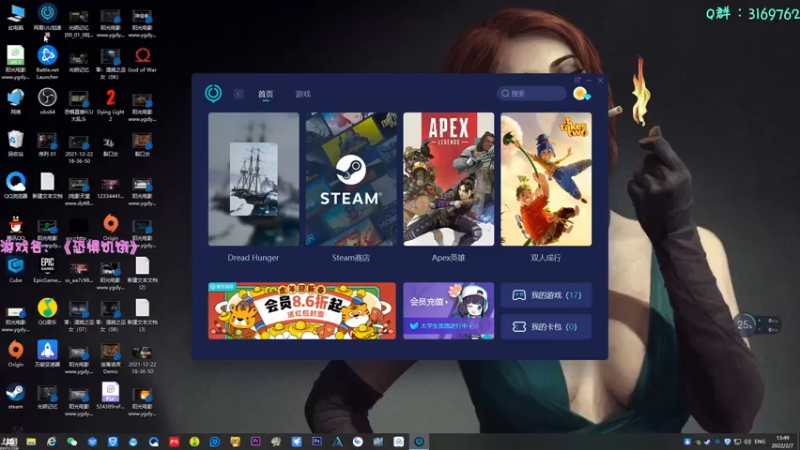Click the UU accelerator logo in window header
Viewport: 800px width, 450px height.
213,93
